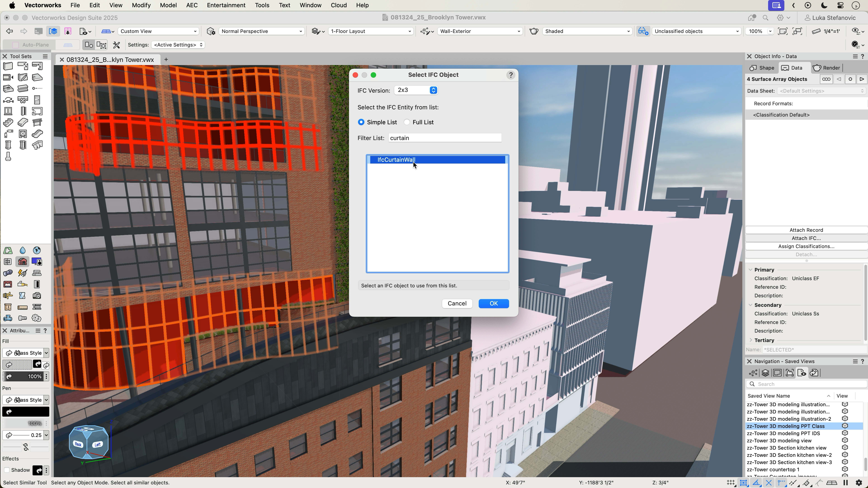Open the Layers tab icon in Navigation
The image size is (868, 488).
[x=765, y=373]
